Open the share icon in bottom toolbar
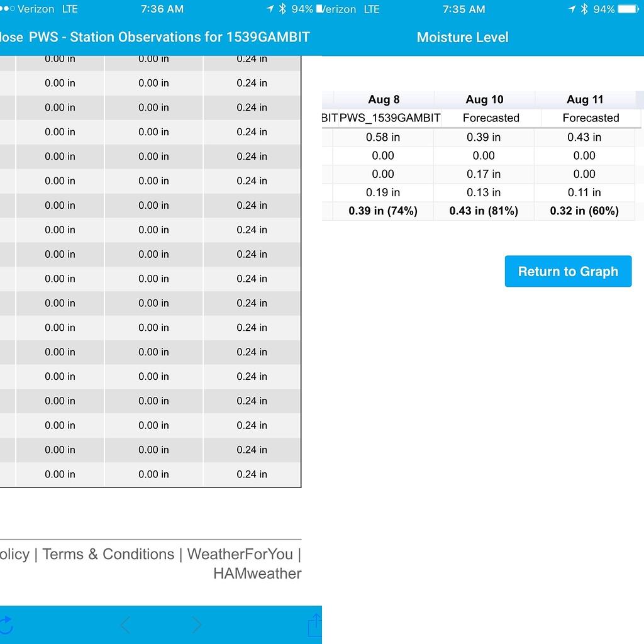 click(314, 625)
